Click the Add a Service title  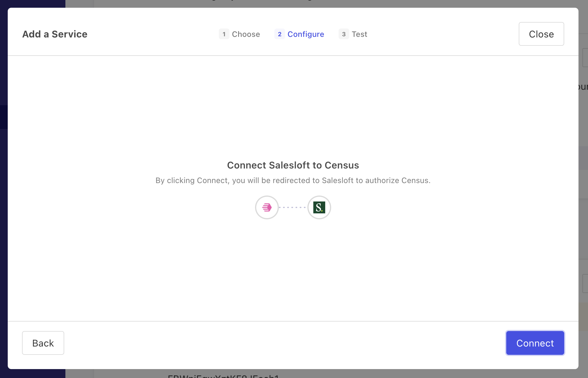point(55,34)
